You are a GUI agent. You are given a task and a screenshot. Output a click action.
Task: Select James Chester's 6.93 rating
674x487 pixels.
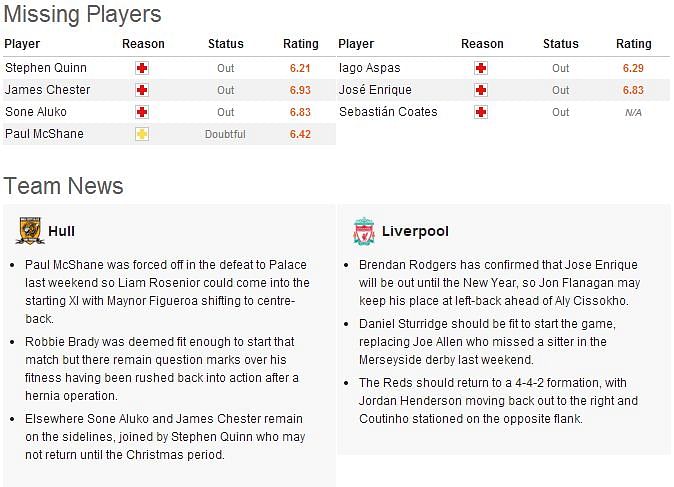coord(300,90)
